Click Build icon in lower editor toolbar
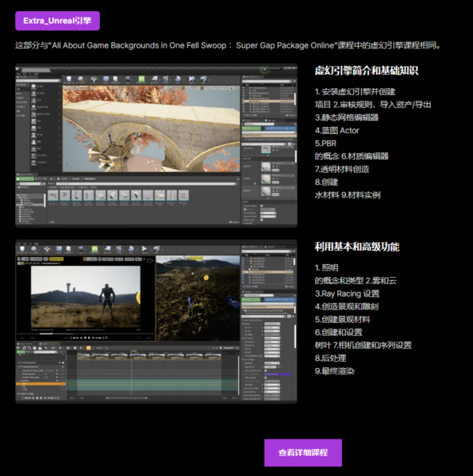The width and height of the screenshot is (473, 476). coord(131,249)
